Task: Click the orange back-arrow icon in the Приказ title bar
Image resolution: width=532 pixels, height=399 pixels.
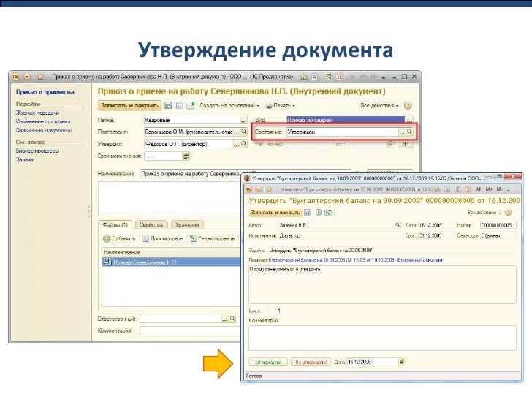Action: [27, 77]
